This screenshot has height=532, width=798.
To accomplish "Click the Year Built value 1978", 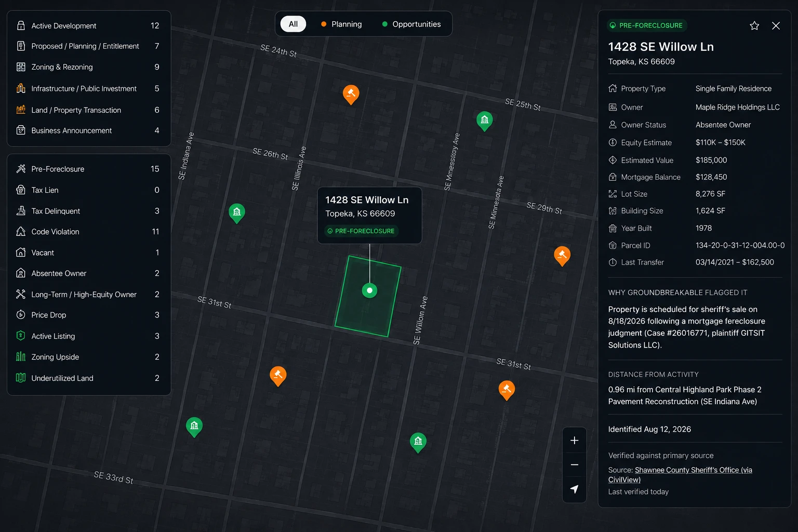I will [x=703, y=228].
